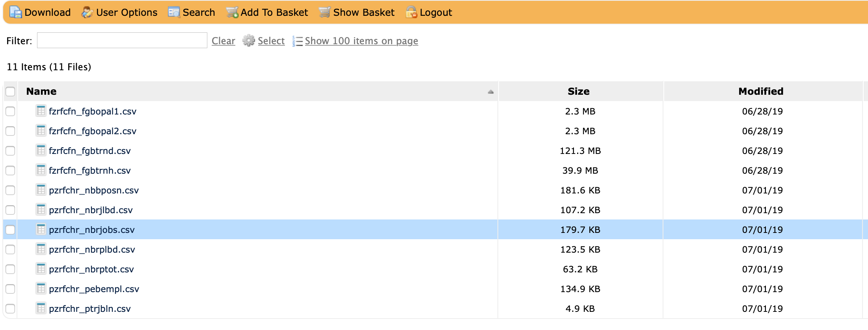
Task: Tick the pzrfchr_nbrjobs.csv checkbox
Action: coord(11,230)
